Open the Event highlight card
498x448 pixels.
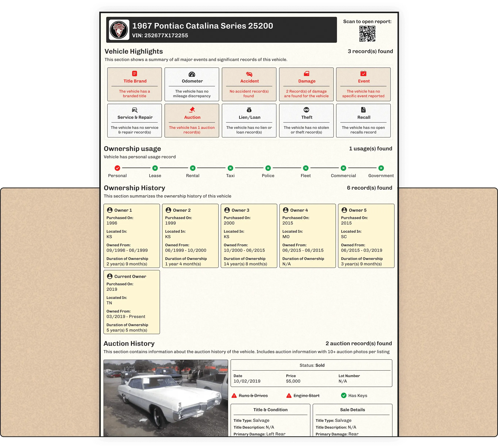(x=363, y=84)
